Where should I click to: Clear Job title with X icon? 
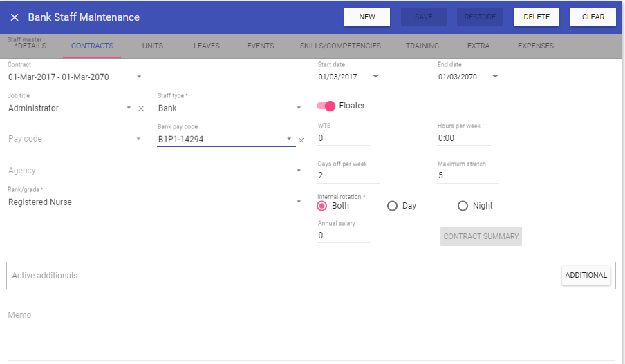[141, 108]
